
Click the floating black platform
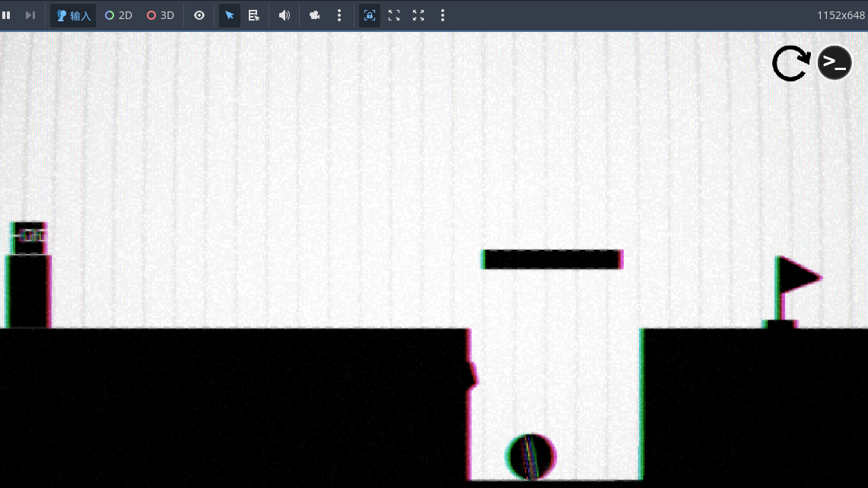click(x=552, y=260)
